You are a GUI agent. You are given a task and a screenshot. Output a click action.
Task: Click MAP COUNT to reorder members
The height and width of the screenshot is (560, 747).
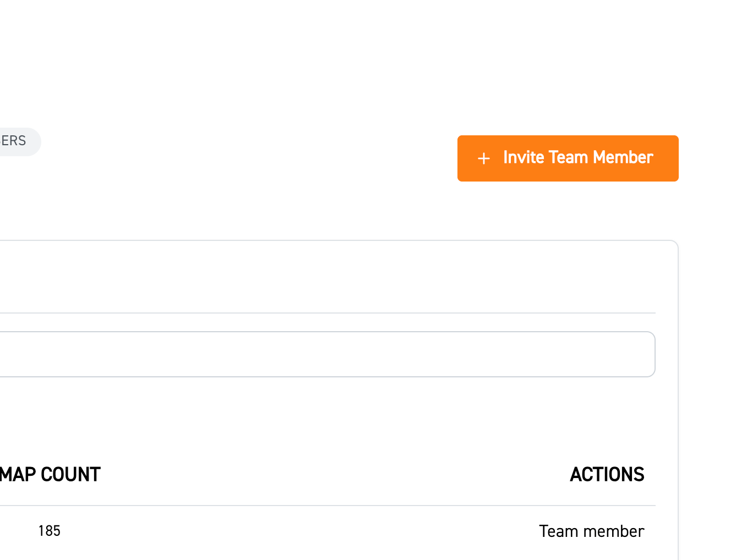click(50, 474)
